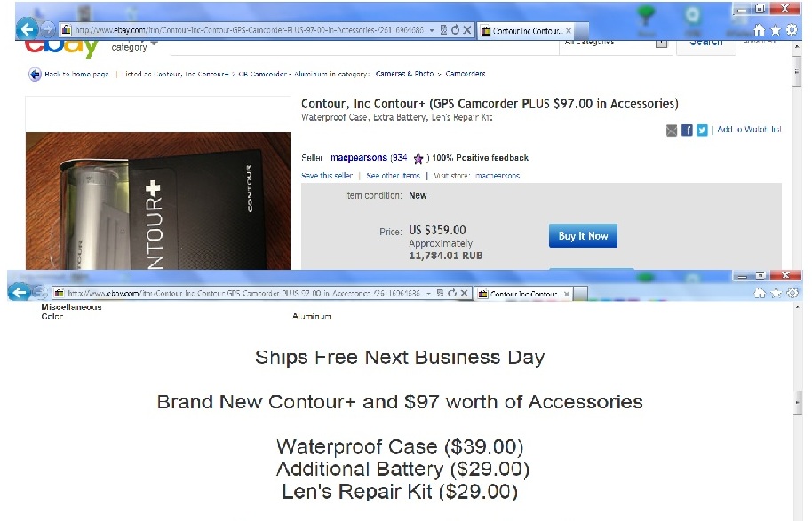The height and width of the screenshot is (521, 812).
Task: Click the top browser's back arrow button
Action: click(x=28, y=29)
